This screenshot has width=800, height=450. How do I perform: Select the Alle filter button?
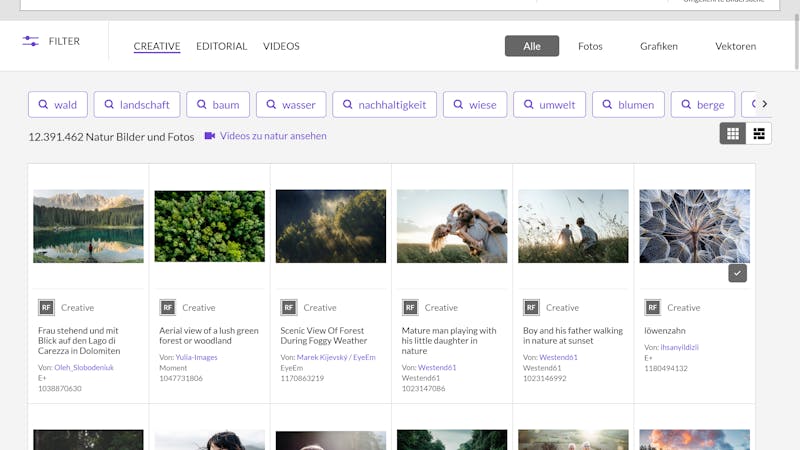pos(532,46)
